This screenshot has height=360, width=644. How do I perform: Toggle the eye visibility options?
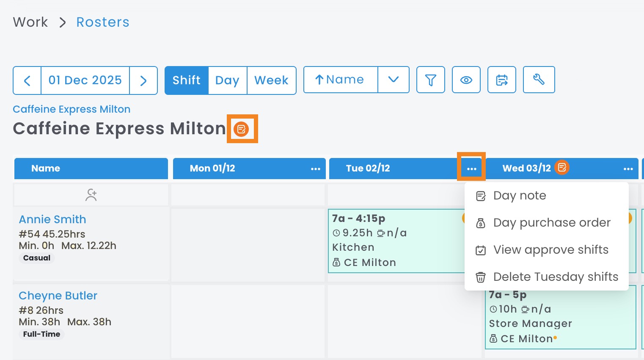click(466, 80)
